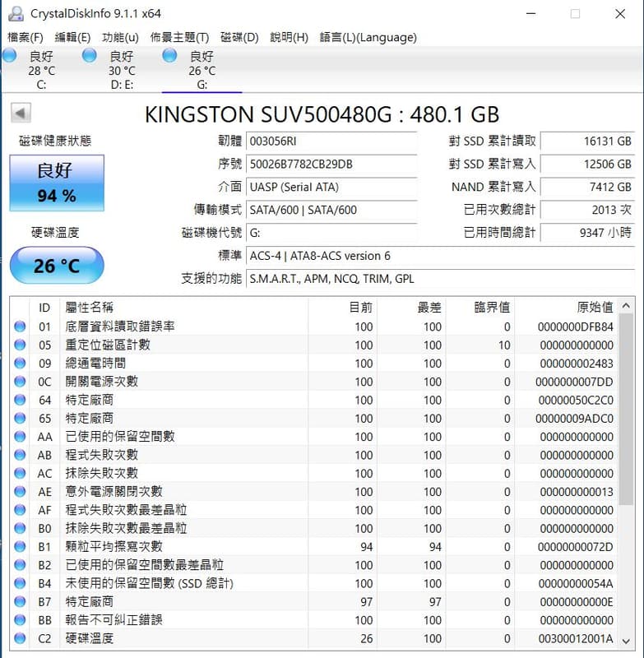The width and height of the screenshot is (644, 658).
Task: Click the 26 °C temperature button
Action: pos(57,266)
